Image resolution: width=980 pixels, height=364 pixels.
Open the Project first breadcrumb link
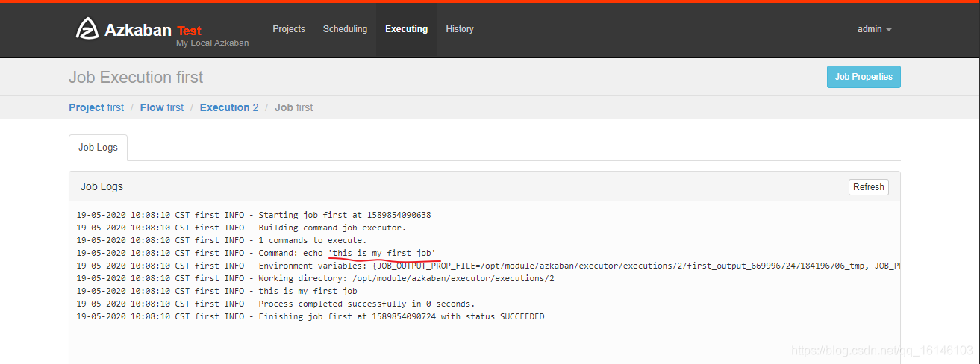point(96,107)
